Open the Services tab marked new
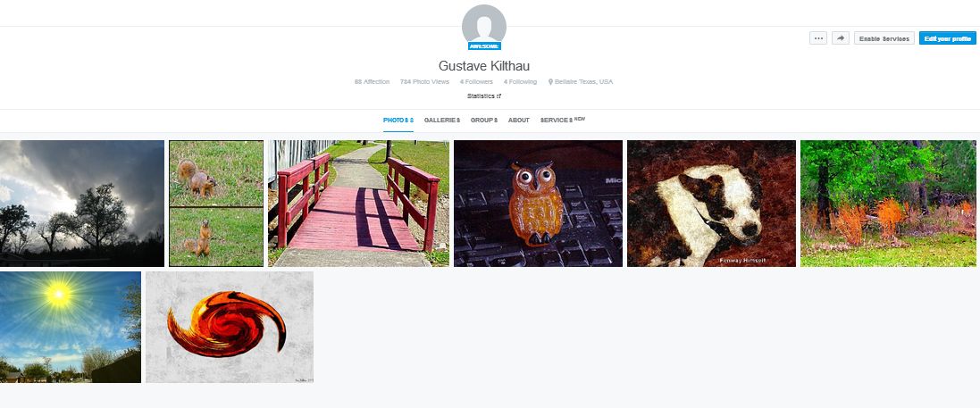This screenshot has height=408, width=980. point(563,120)
